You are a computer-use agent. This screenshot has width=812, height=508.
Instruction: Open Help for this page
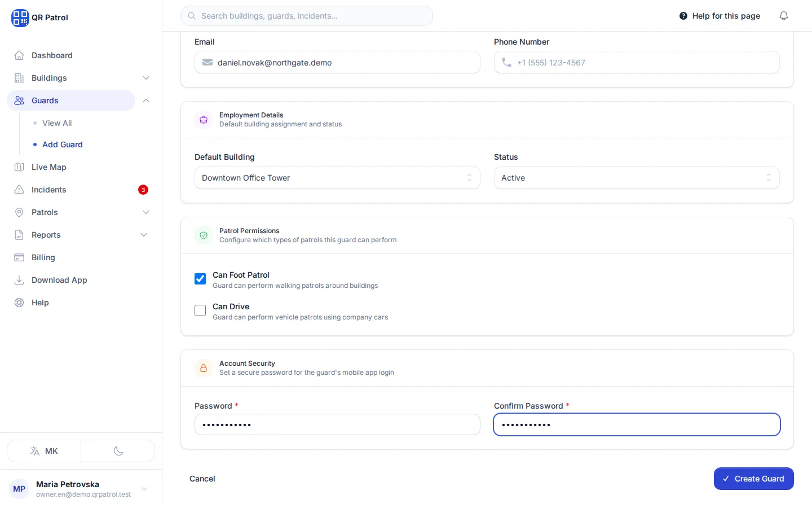coord(720,16)
